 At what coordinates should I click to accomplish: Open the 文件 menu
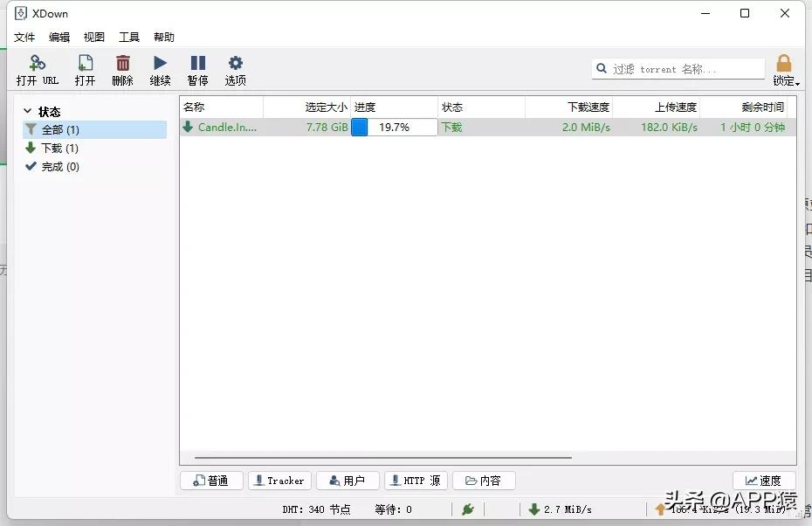coord(24,38)
